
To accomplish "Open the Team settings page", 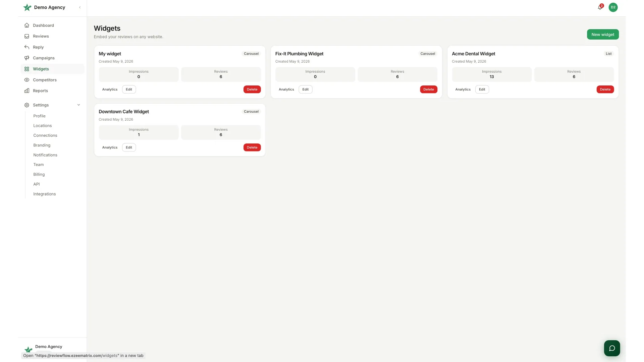I will coord(39,165).
